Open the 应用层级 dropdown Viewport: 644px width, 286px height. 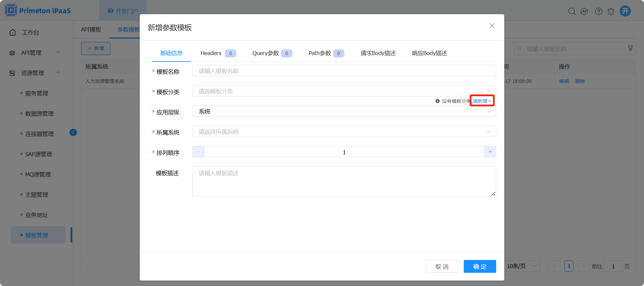tap(344, 111)
